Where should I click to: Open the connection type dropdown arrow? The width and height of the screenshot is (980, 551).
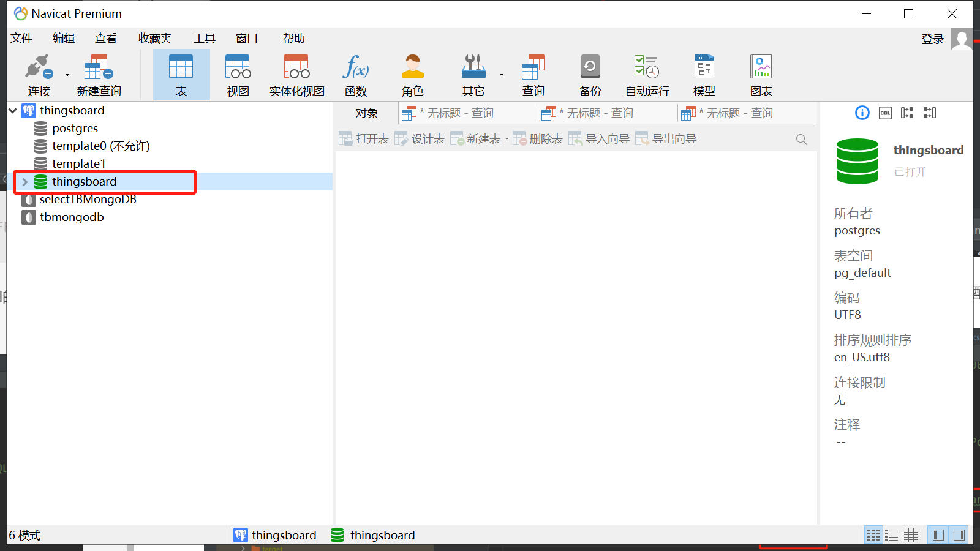(67, 75)
